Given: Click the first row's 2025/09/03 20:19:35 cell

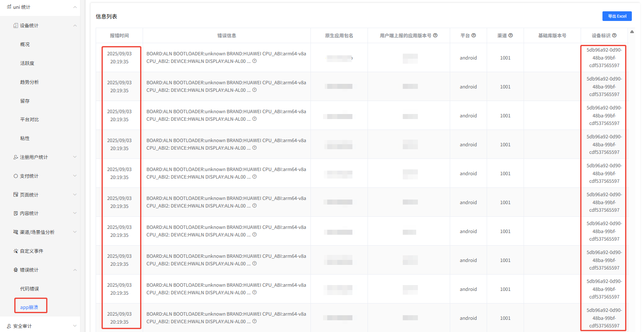Looking at the screenshot, I should [119, 57].
